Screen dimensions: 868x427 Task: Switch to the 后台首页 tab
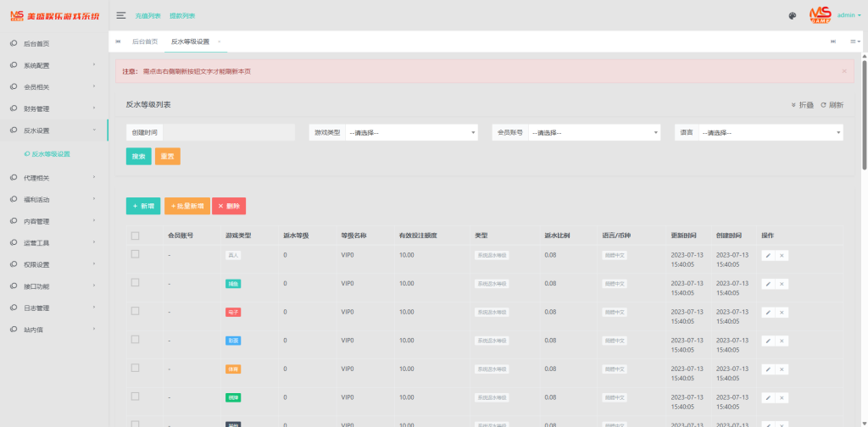(x=145, y=42)
